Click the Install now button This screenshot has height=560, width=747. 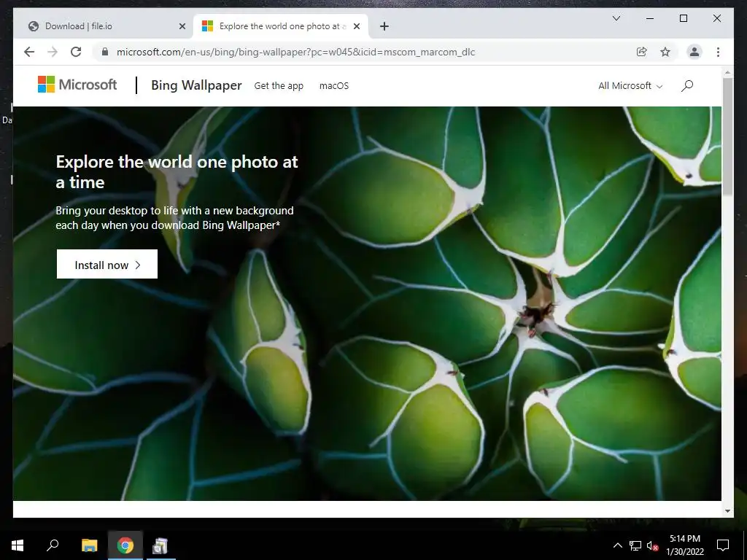point(107,264)
